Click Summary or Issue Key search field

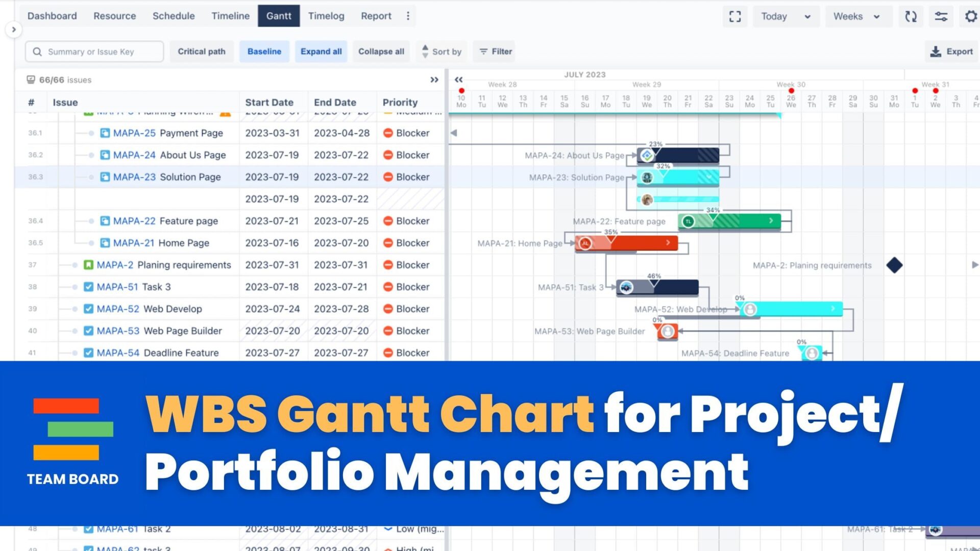point(94,51)
